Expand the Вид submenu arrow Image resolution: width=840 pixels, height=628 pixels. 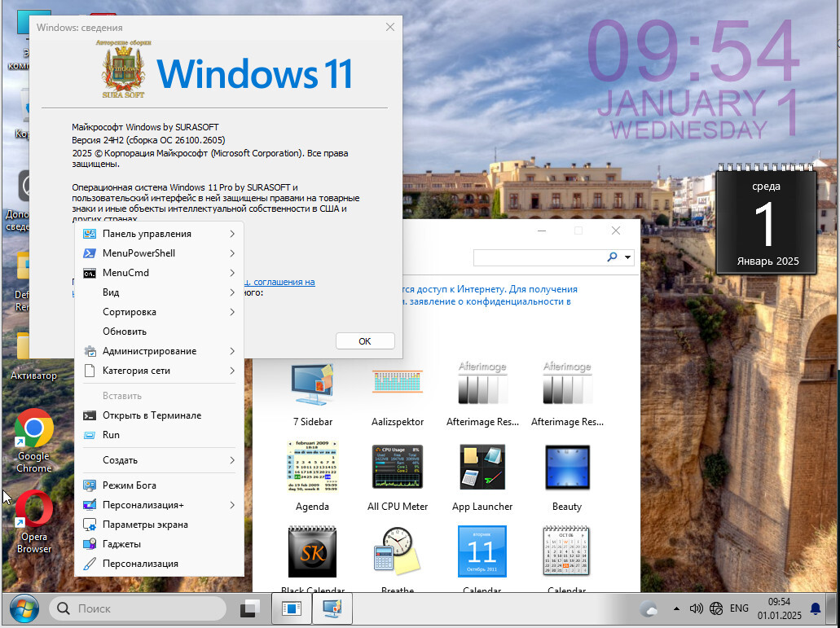coord(232,292)
